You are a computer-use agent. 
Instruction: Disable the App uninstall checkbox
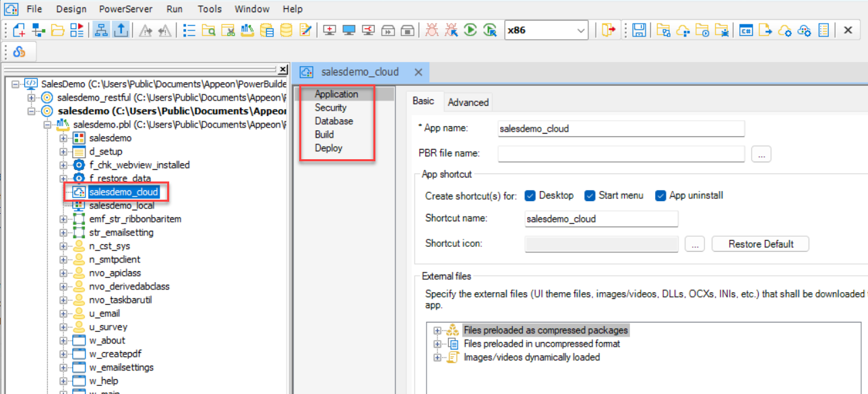(660, 196)
